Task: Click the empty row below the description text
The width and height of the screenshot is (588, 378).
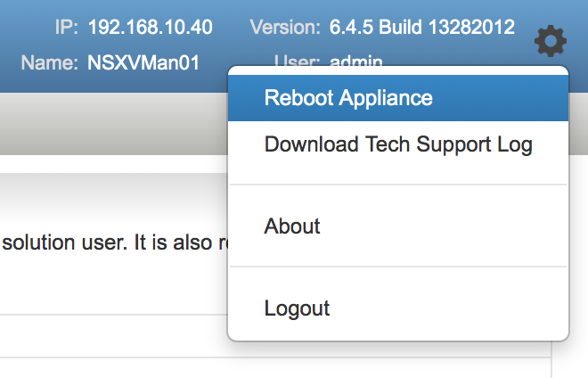Action: 114,336
